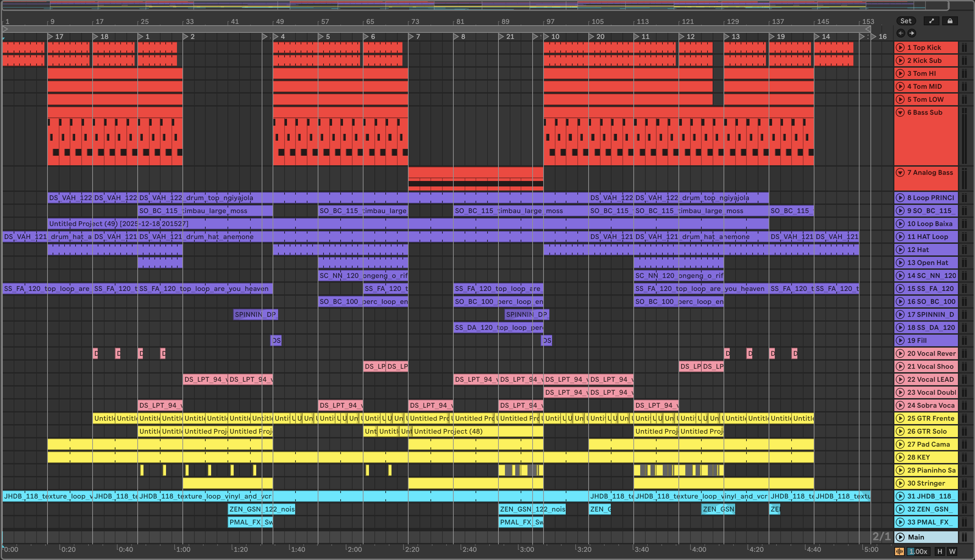Click the orange waveform display icon
Image resolution: width=975 pixels, height=560 pixels.
[900, 551]
